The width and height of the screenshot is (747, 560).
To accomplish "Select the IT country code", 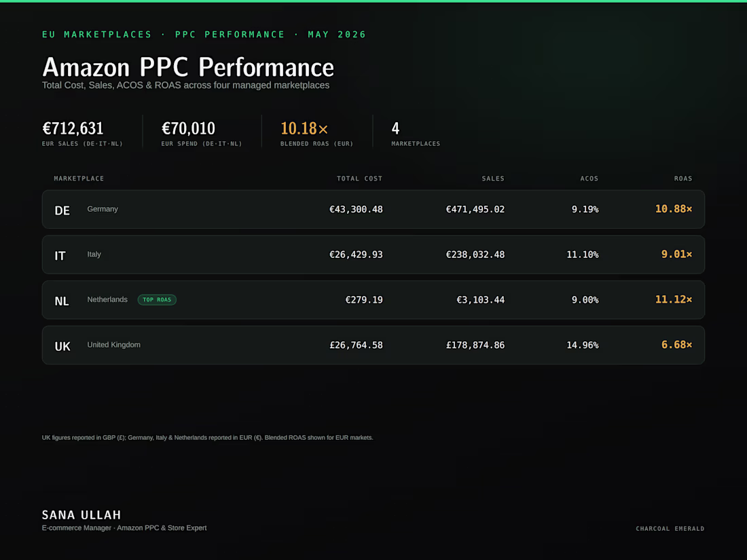I will [x=60, y=256].
